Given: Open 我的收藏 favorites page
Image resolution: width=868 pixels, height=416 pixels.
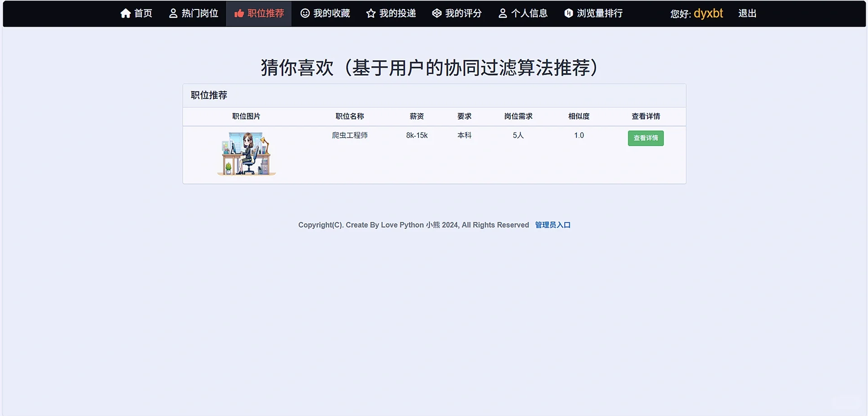Looking at the screenshot, I should pyautogui.click(x=325, y=14).
